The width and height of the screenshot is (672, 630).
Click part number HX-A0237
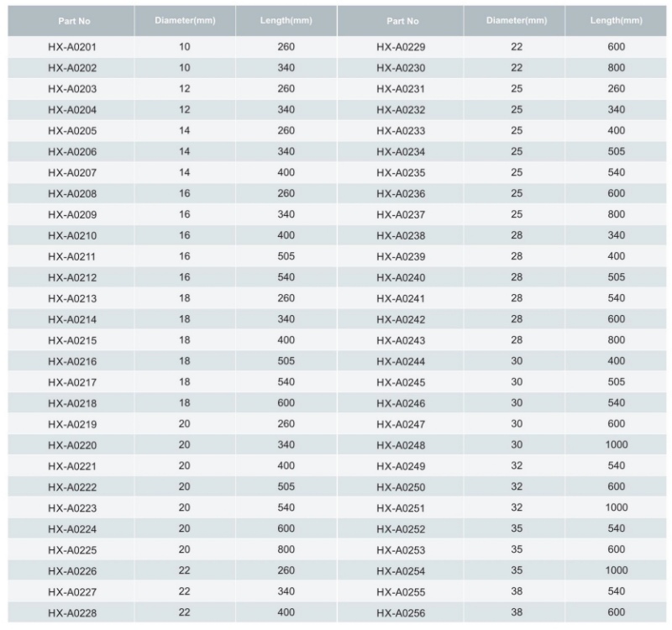tap(401, 215)
